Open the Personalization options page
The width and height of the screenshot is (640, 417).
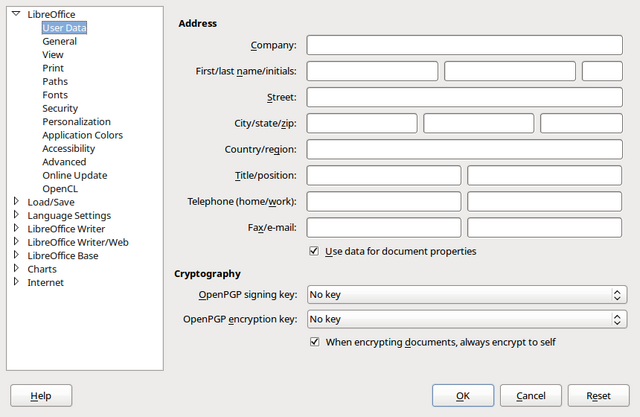click(x=76, y=122)
